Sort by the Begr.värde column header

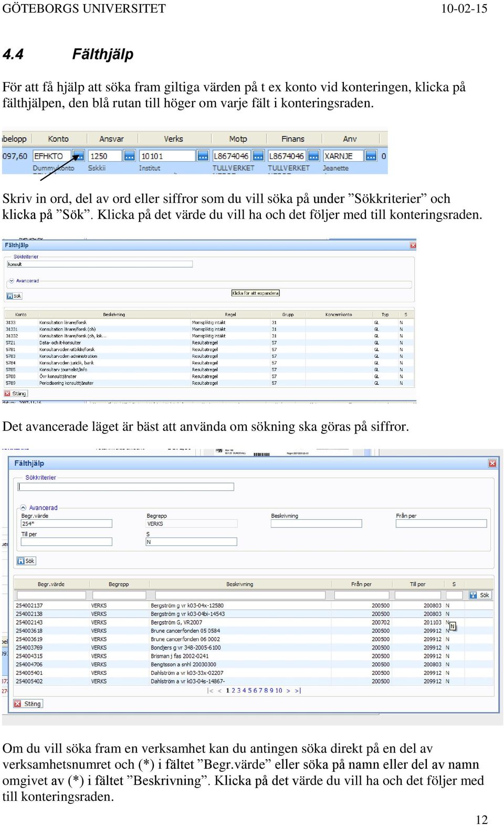point(51,584)
